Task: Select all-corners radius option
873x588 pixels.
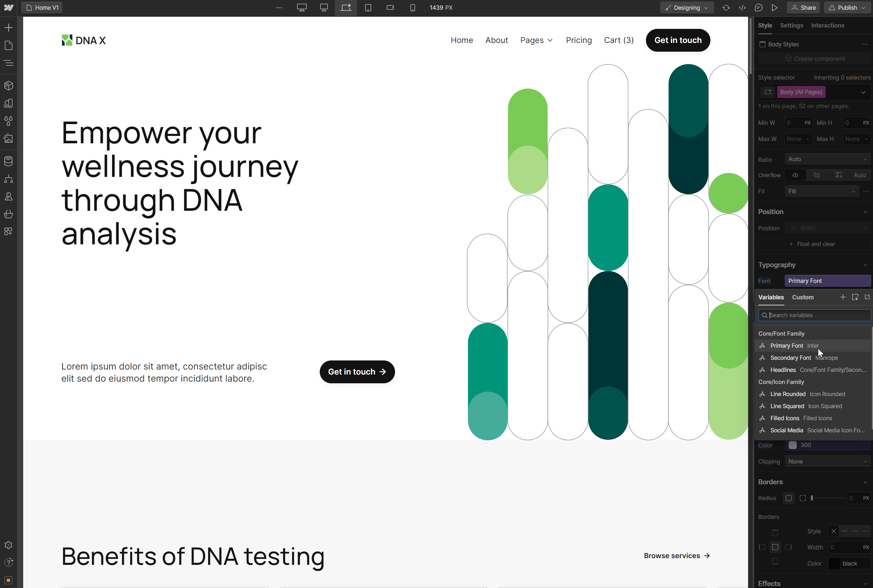Action: 789,498
